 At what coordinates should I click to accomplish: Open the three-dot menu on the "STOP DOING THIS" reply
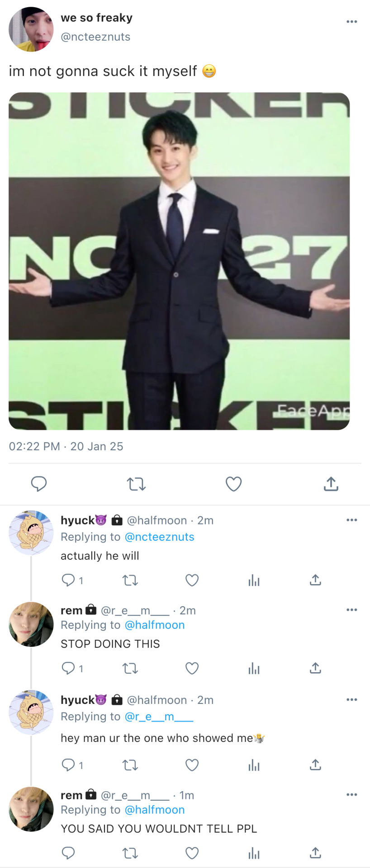(x=352, y=610)
